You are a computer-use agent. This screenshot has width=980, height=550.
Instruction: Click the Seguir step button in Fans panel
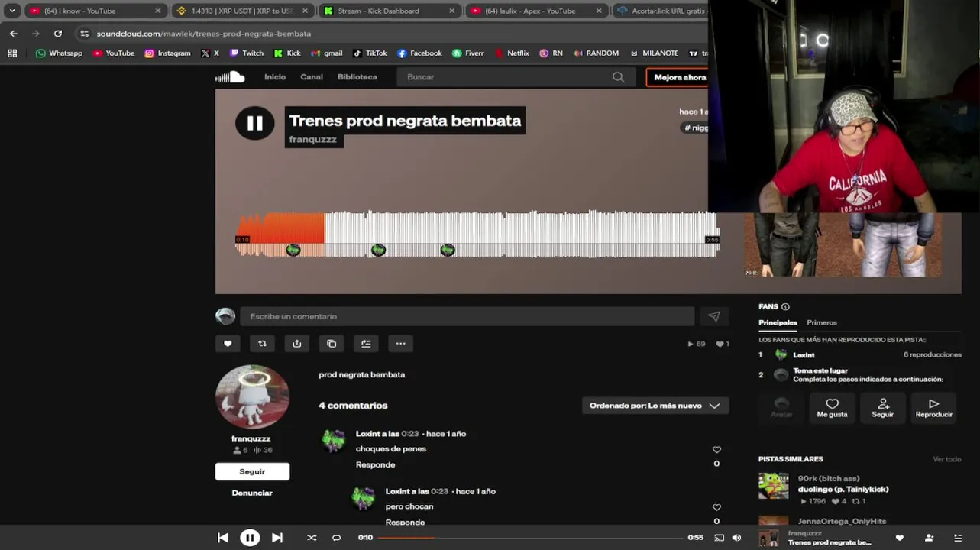click(883, 407)
